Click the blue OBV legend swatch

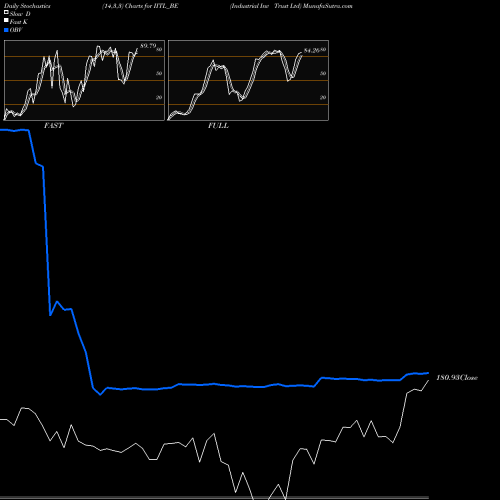(6, 30)
